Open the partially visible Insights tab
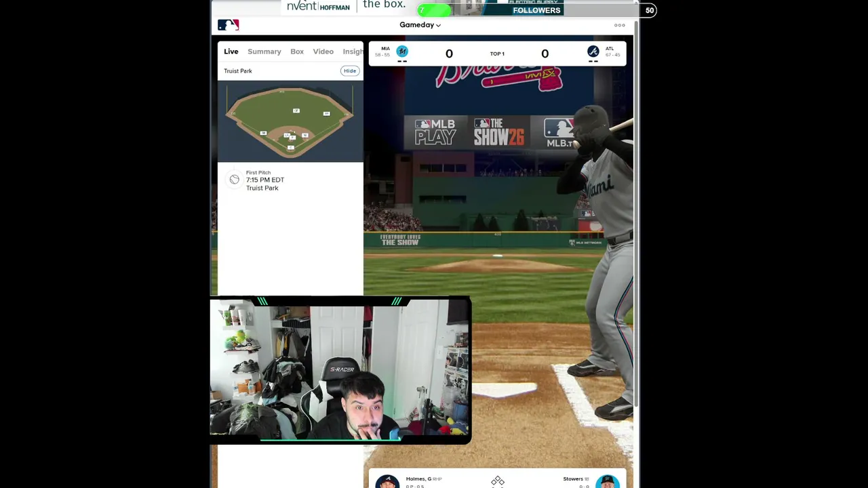 353,52
